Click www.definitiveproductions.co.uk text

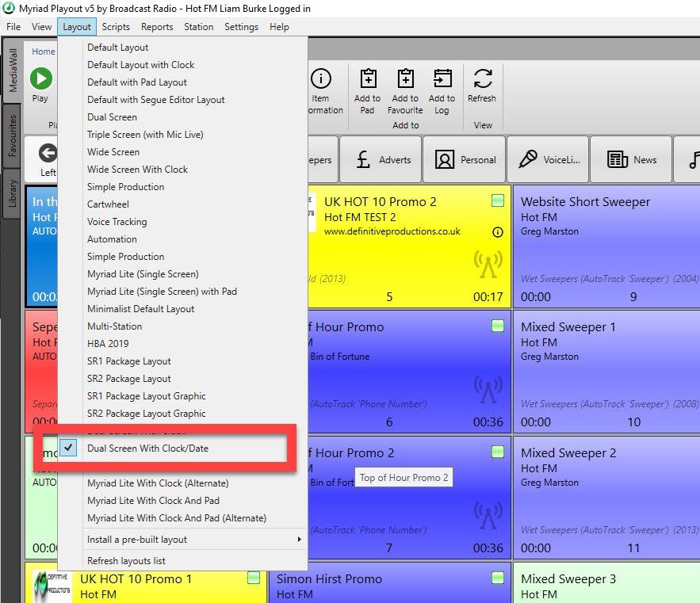point(392,231)
